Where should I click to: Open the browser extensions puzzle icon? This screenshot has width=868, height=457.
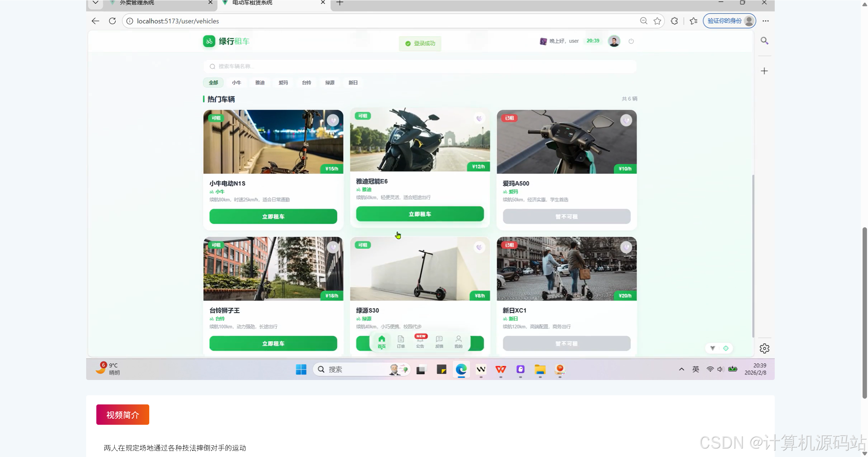[x=674, y=21]
